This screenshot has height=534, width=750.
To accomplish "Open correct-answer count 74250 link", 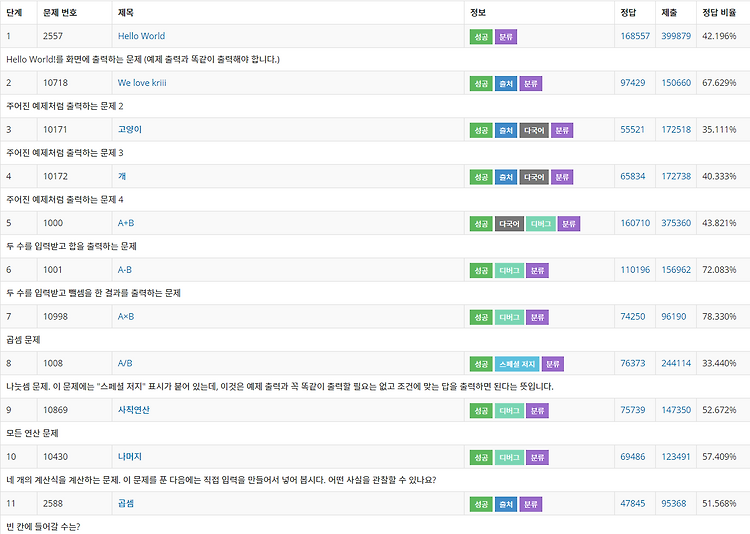I will coord(632,317).
